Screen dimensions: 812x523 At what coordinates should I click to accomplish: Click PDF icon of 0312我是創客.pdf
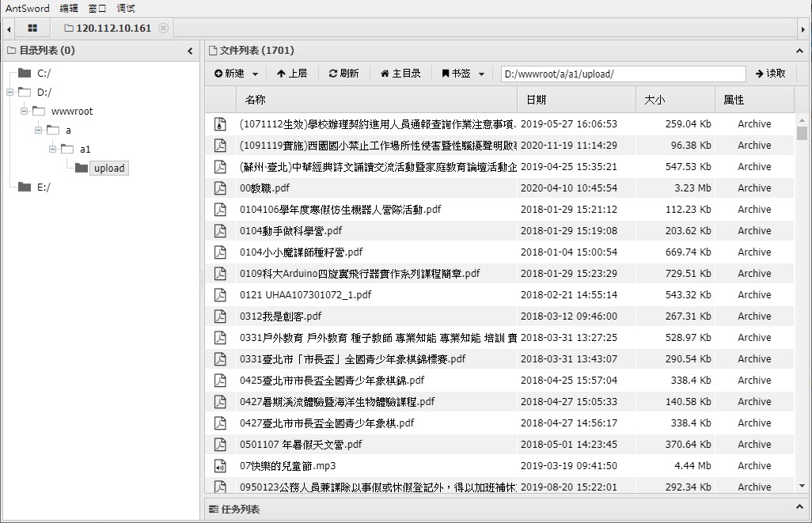click(x=220, y=316)
